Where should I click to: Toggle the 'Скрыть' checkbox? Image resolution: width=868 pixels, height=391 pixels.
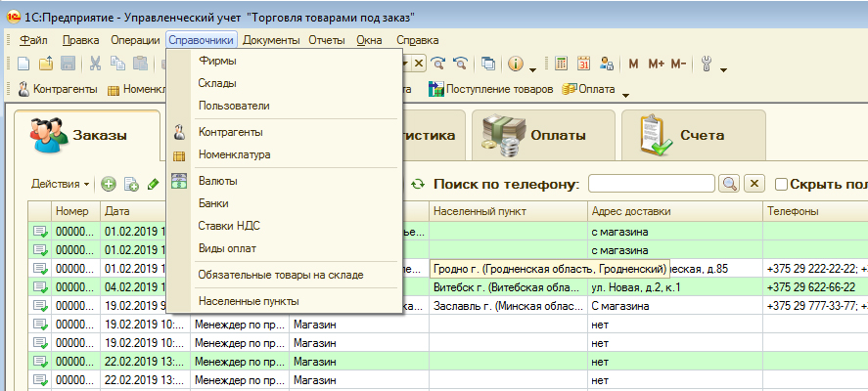click(x=781, y=184)
